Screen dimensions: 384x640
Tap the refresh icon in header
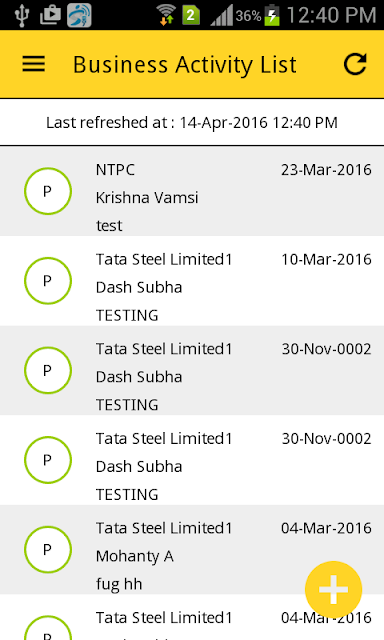(355, 64)
